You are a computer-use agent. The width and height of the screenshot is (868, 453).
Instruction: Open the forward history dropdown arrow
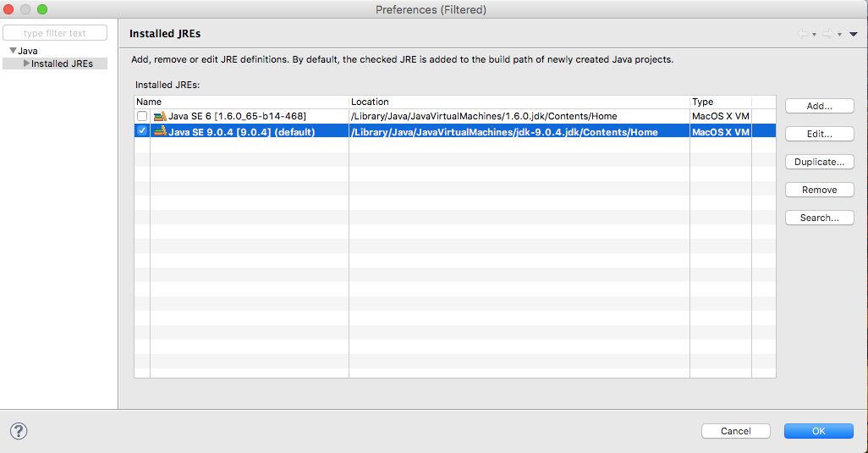click(839, 35)
